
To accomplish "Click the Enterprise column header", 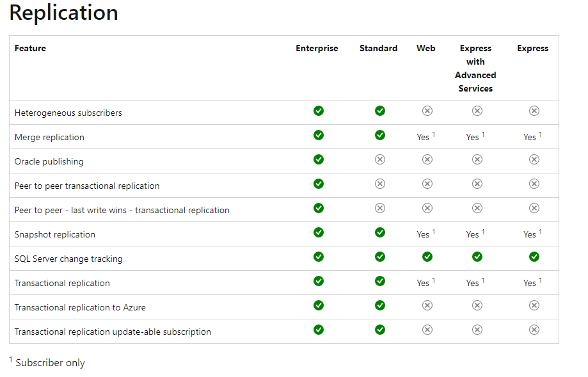I will (317, 48).
